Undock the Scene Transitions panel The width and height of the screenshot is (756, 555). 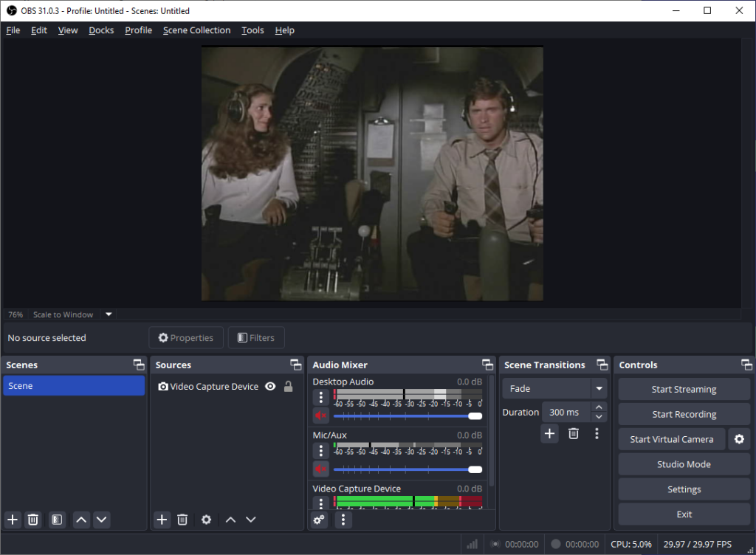(602, 365)
